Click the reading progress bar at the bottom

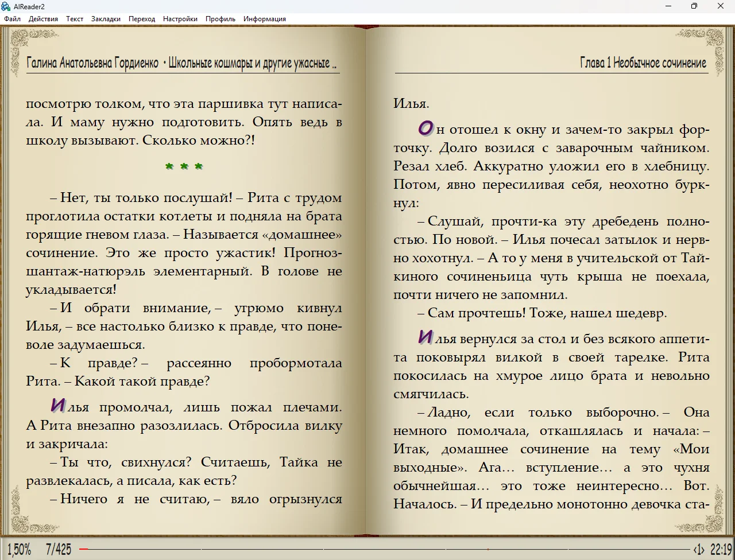(x=385, y=550)
